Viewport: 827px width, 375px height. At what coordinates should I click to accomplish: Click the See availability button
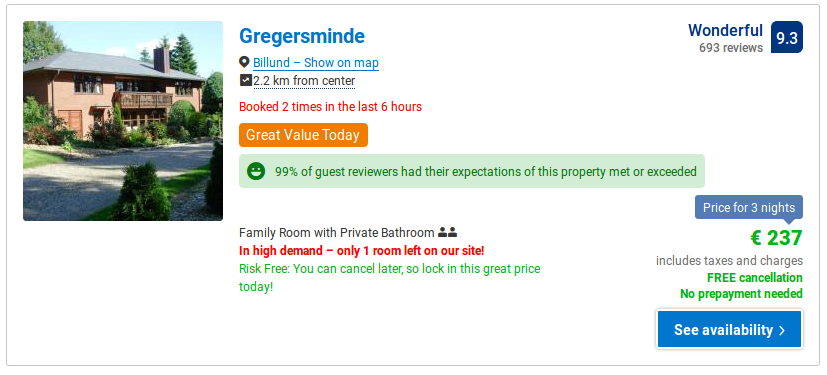[x=729, y=330]
